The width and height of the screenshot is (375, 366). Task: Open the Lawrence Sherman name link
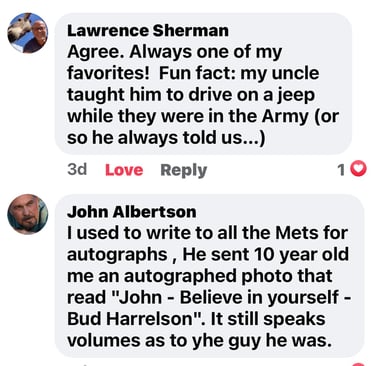pos(148,31)
